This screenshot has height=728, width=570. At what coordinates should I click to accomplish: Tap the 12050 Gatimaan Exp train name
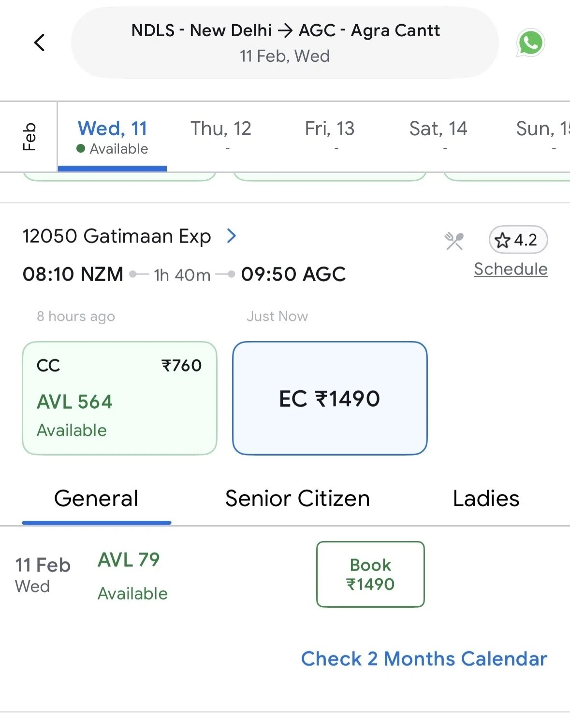(x=117, y=236)
